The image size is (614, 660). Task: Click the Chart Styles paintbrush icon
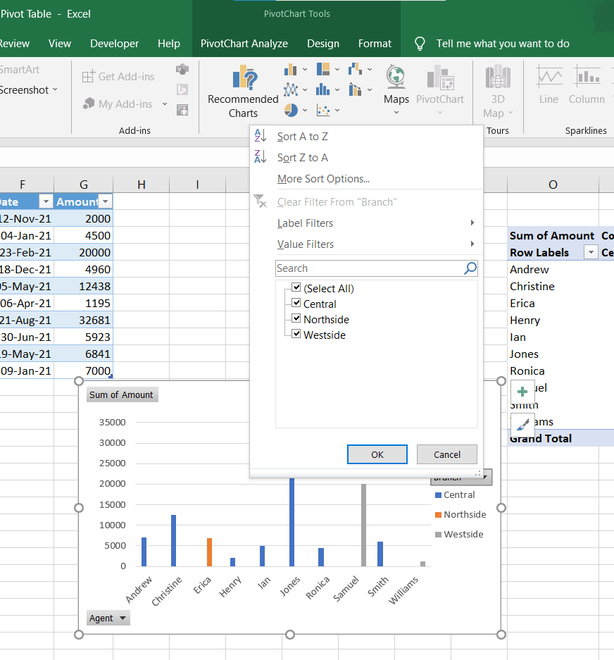522,424
